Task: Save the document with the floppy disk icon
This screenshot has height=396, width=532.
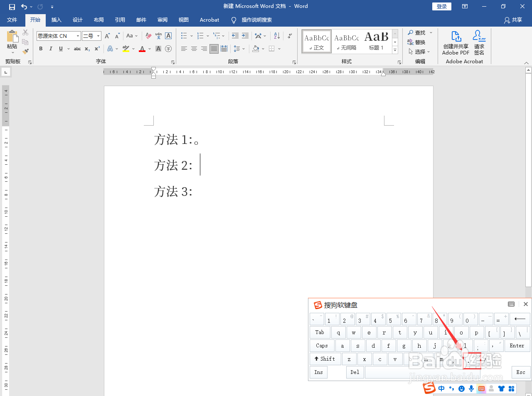Action: [x=12, y=7]
